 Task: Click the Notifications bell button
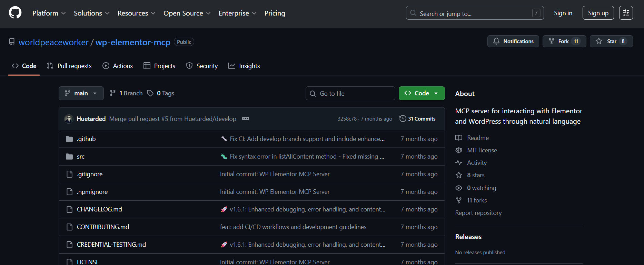[513, 41]
